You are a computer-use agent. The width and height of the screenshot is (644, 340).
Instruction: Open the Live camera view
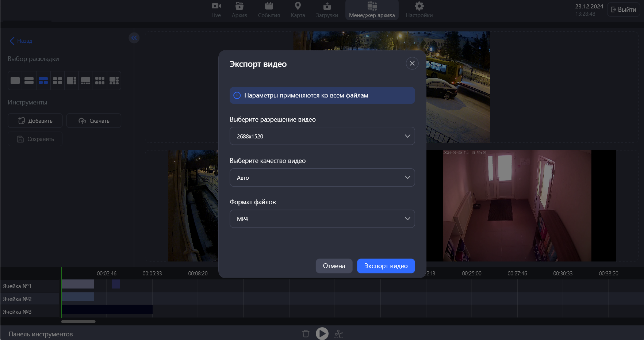[216, 10]
